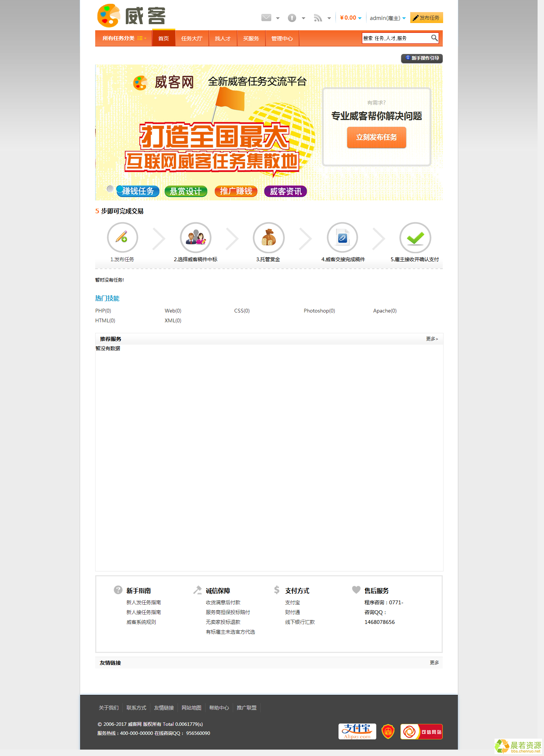Viewport: 544px width, 756px height.
Task: Open the 新人发任务指南 link
Action: click(144, 602)
